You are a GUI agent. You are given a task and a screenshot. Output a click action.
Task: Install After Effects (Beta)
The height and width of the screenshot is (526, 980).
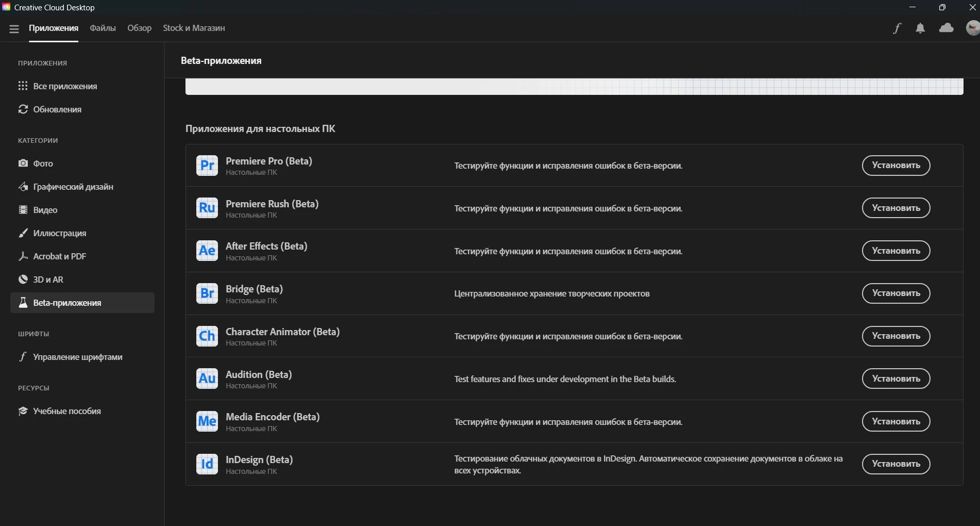pos(896,251)
